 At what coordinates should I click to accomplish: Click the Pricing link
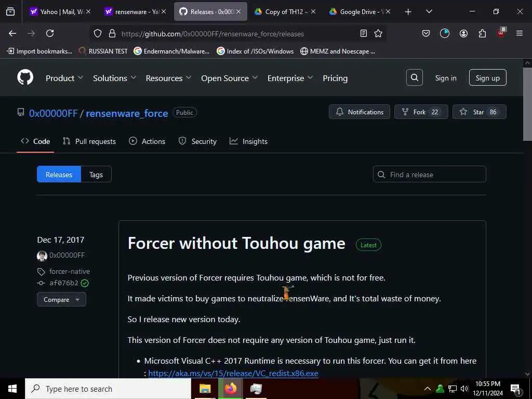[335, 78]
